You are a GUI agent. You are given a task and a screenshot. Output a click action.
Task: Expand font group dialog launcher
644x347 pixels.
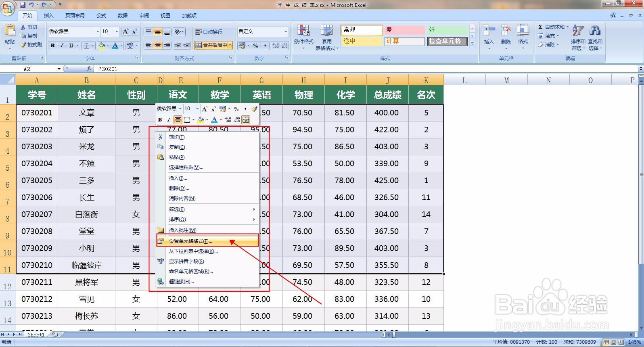point(137,58)
